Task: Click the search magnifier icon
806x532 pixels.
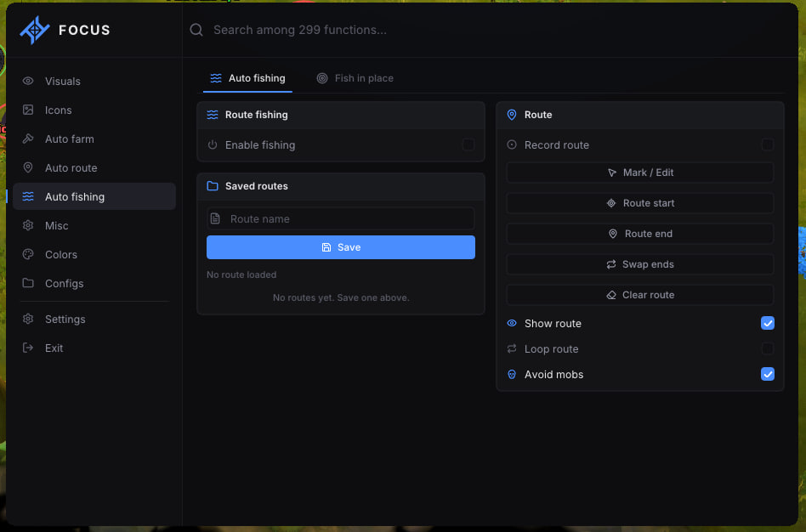Action: [196, 30]
